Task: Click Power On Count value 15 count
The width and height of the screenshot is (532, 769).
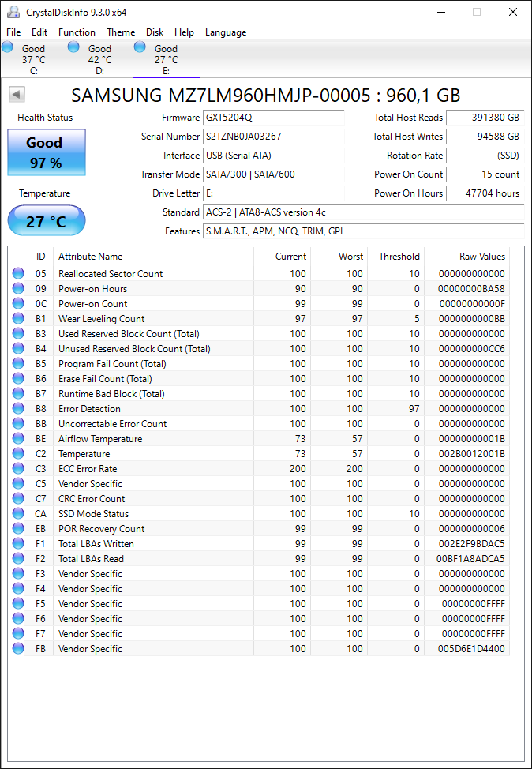Action: coord(485,174)
